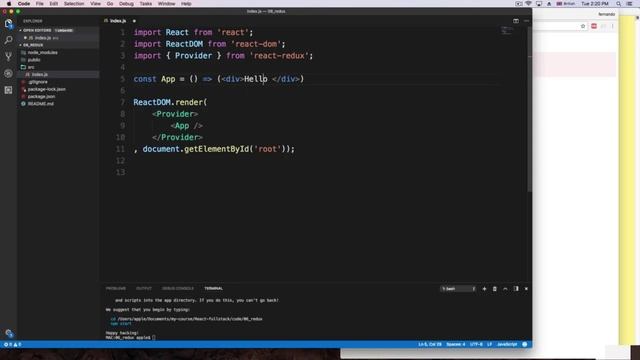The height and width of the screenshot is (360, 640).
Task: Click the input source flag in the menu bar
Action: point(559,4)
